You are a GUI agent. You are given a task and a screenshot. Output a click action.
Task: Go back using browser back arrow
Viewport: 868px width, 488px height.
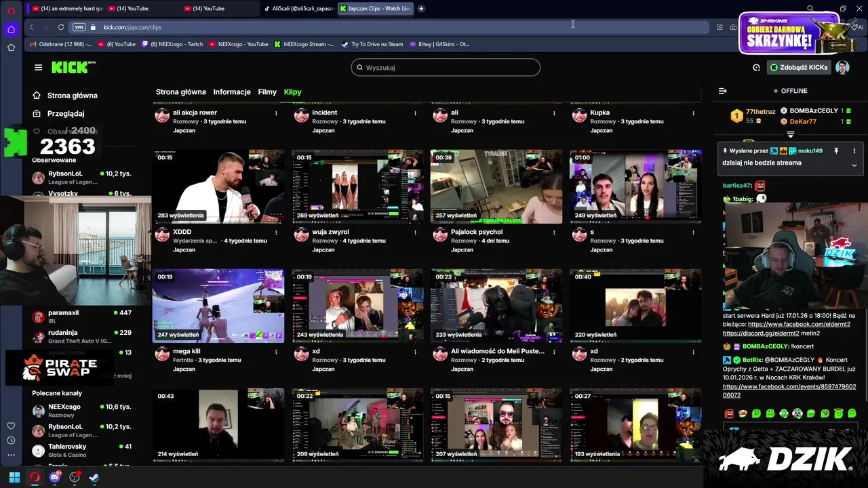point(31,27)
